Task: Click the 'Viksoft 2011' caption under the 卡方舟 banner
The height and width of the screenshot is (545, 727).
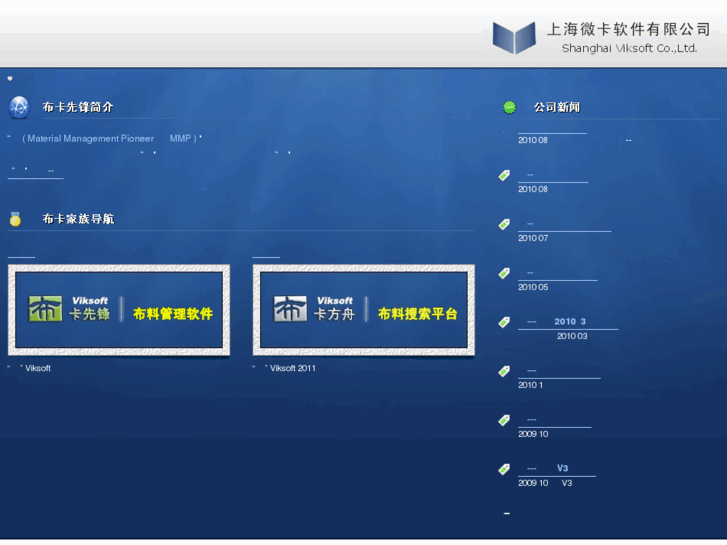Action: pos(293,368)
